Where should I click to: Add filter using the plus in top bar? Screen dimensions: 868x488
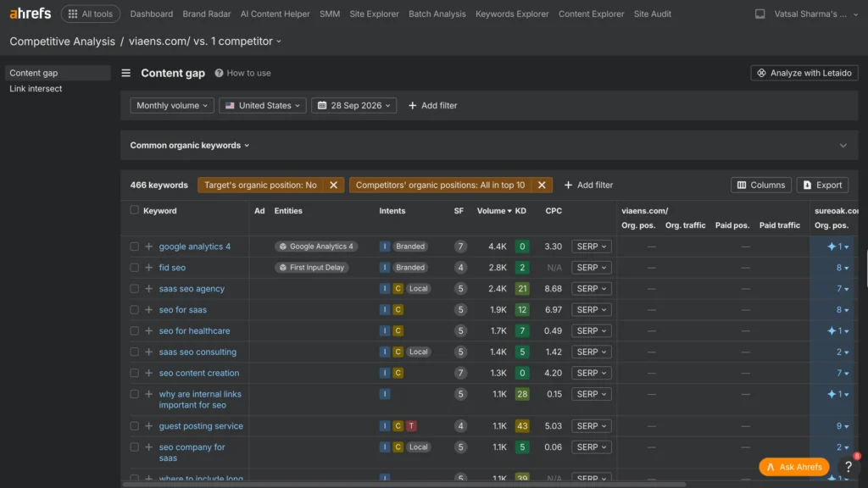click(432, 105)
